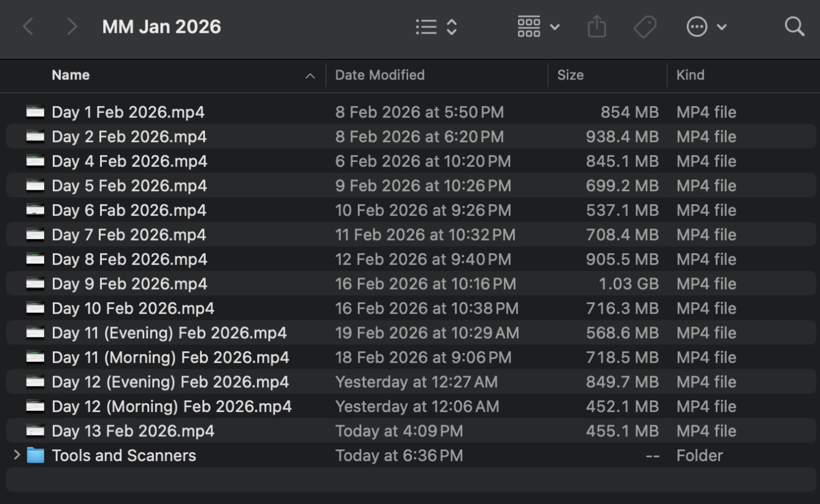Image resolution: width=820 pixels, height=504 pixels.
Task: Expand the Tools and Scanners folder
Action: (17, 456)
